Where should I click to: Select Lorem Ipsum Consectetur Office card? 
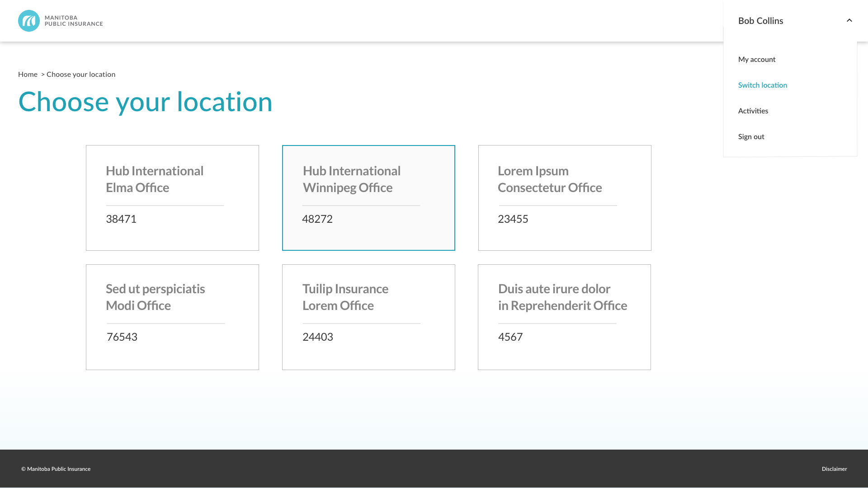coord(565,198)
